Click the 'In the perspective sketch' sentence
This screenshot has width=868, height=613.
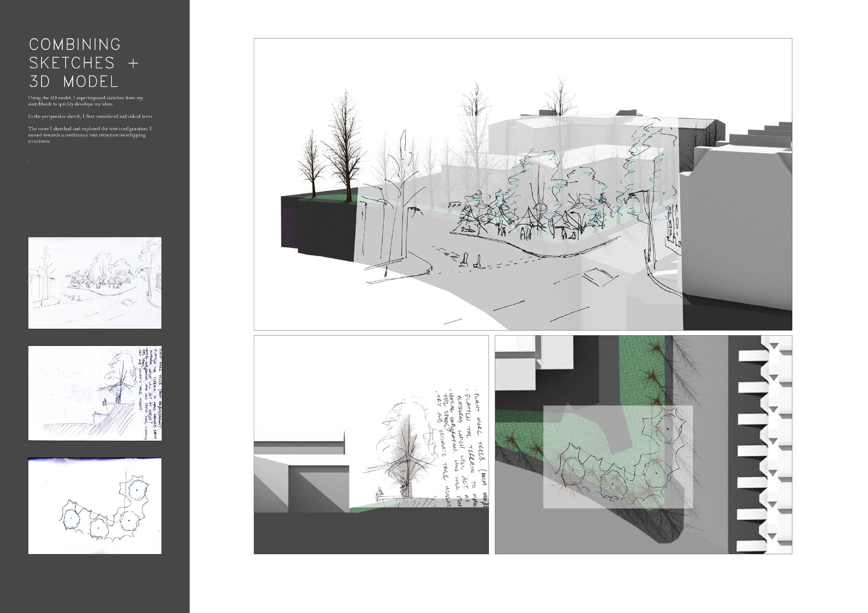click(90, 116)
